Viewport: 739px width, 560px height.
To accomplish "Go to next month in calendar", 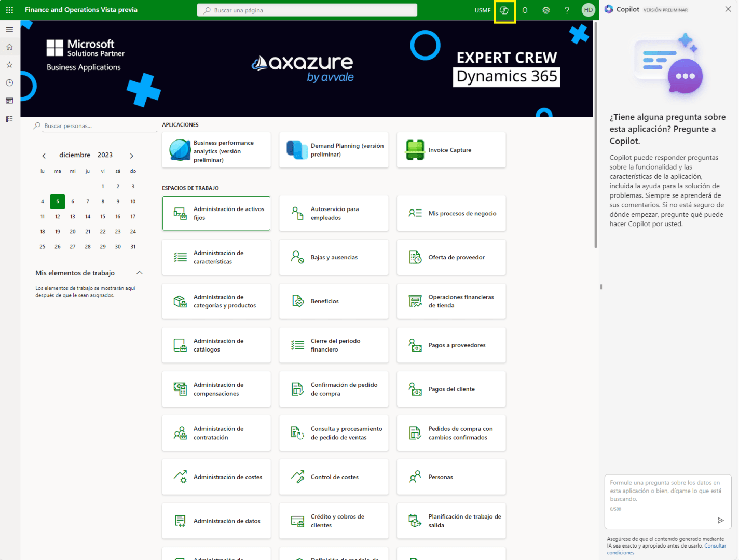I will coord(132,156).
